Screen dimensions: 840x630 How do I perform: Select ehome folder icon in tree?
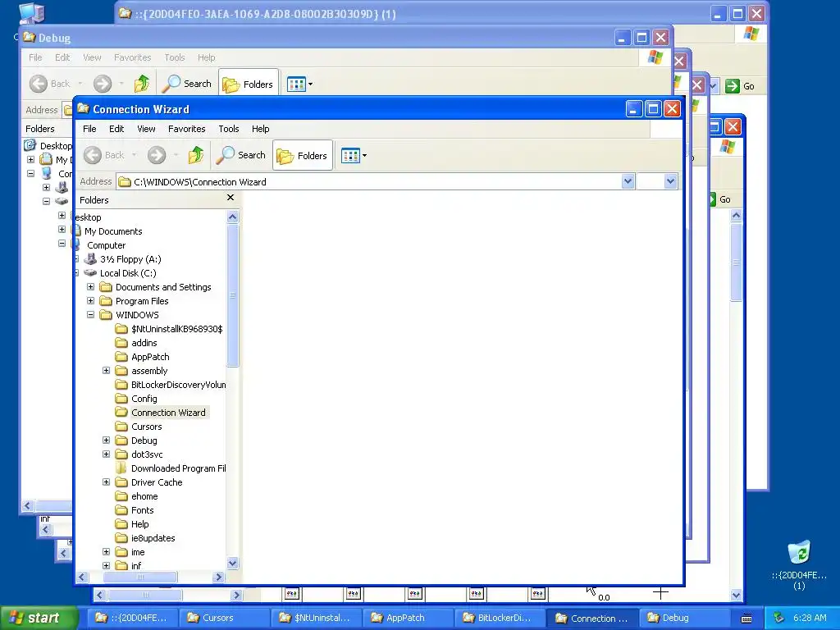121,496
